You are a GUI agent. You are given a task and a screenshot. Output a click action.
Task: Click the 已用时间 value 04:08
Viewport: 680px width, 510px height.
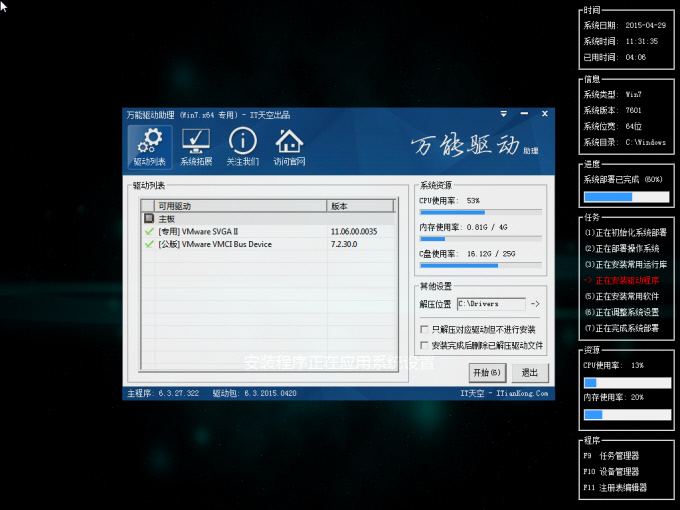635,57
